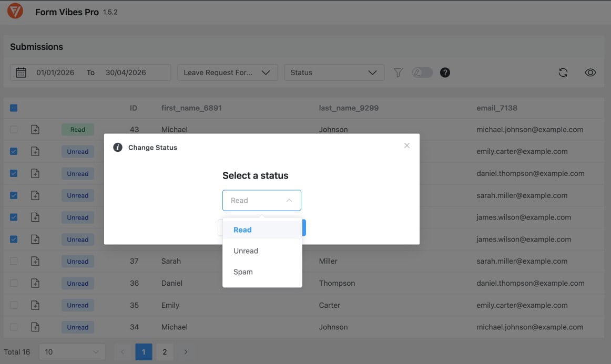
Task: Close the Change Status dialog
Action: coord(407,145)
